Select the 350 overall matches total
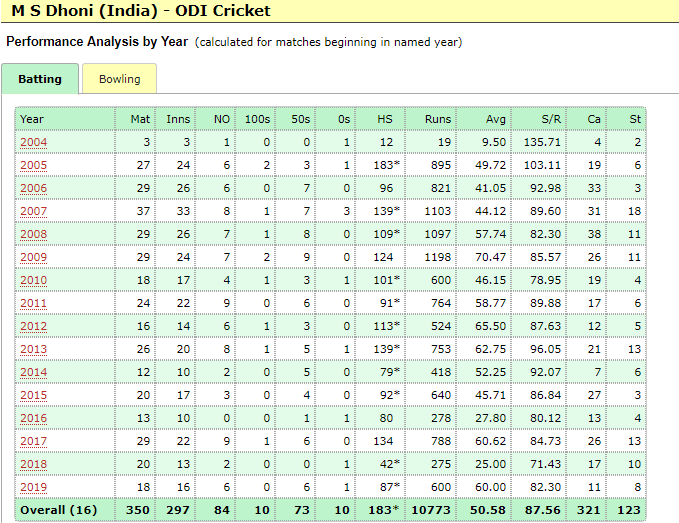This screenshot has width=679, height=523. point(138,510)
